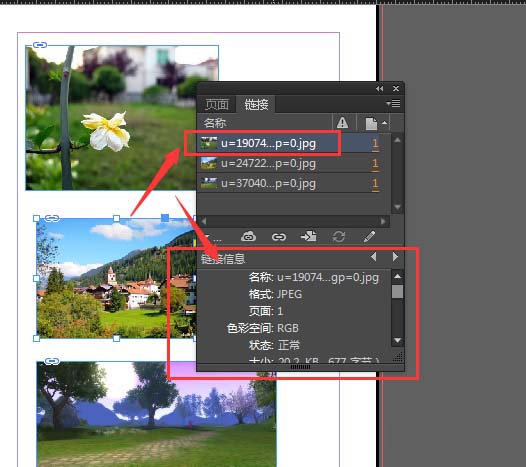Click the Go to Link icon

tap(308, 237)
